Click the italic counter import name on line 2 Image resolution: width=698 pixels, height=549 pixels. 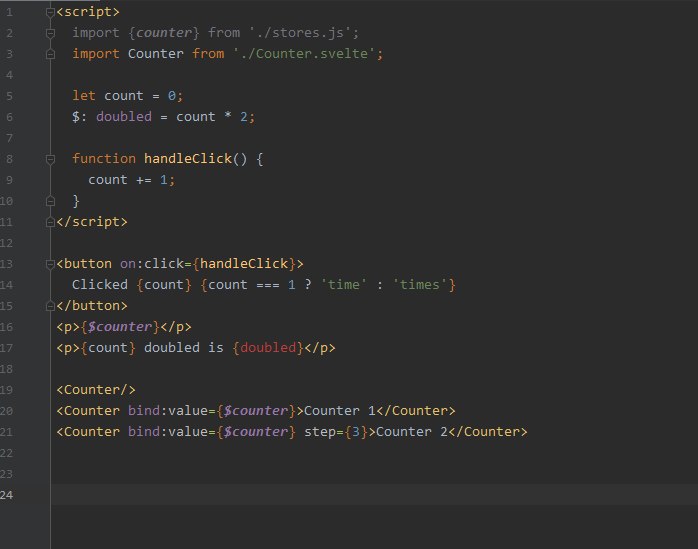(164, 33)
